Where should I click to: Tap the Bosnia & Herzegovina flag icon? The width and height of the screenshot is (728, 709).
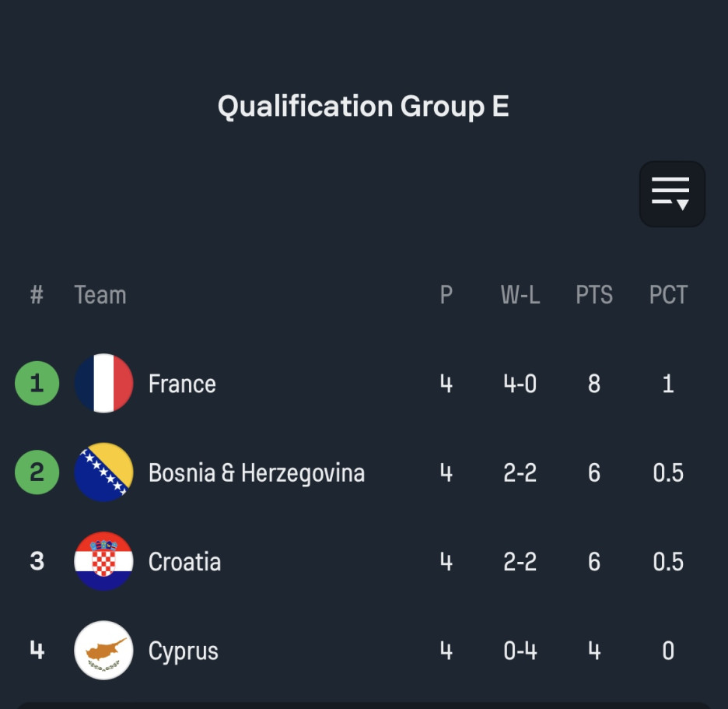pos(104,472)
